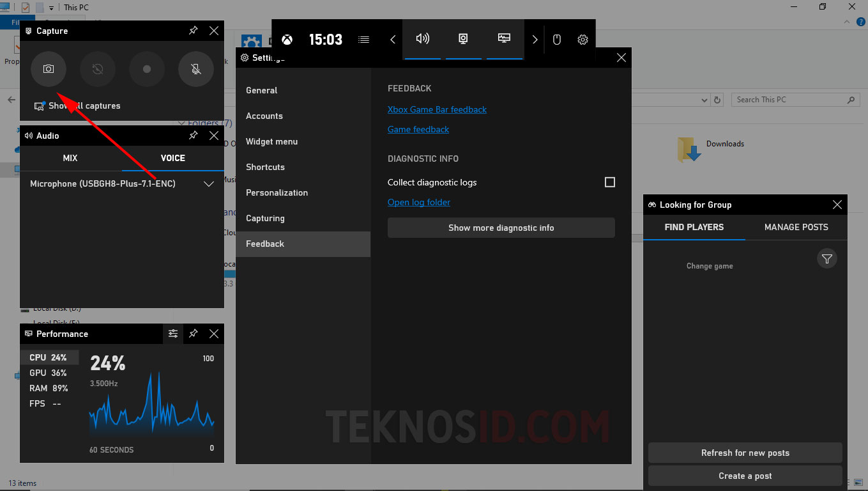The image size is (868, 491).
Task: Click Show more diagnostic info button
Action: coord(501,228)
